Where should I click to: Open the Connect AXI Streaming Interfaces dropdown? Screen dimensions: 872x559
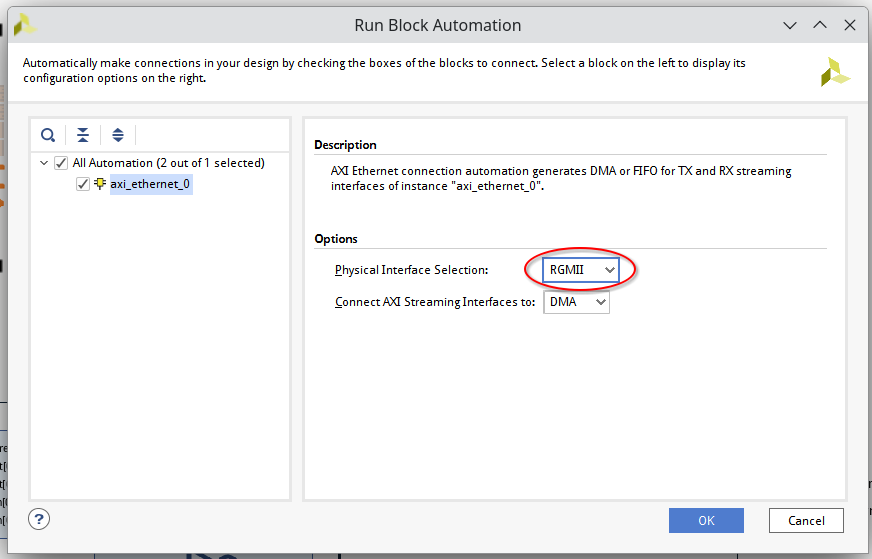(x=576, y=302)
